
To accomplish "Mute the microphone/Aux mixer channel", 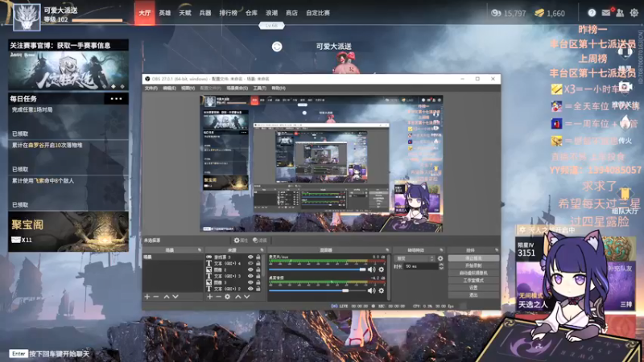I will point(371,269).
